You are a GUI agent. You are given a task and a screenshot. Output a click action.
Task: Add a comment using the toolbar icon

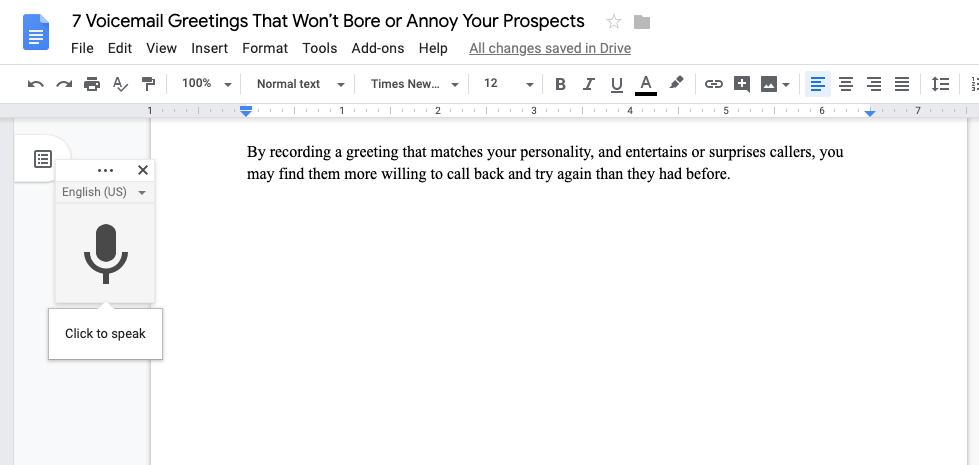tap(742, 84)
